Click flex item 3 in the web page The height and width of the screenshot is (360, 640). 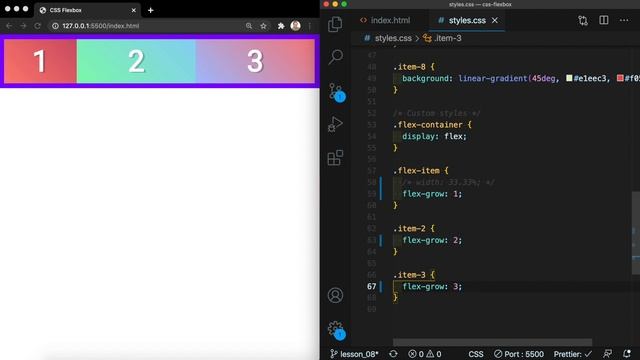(255, 61)
